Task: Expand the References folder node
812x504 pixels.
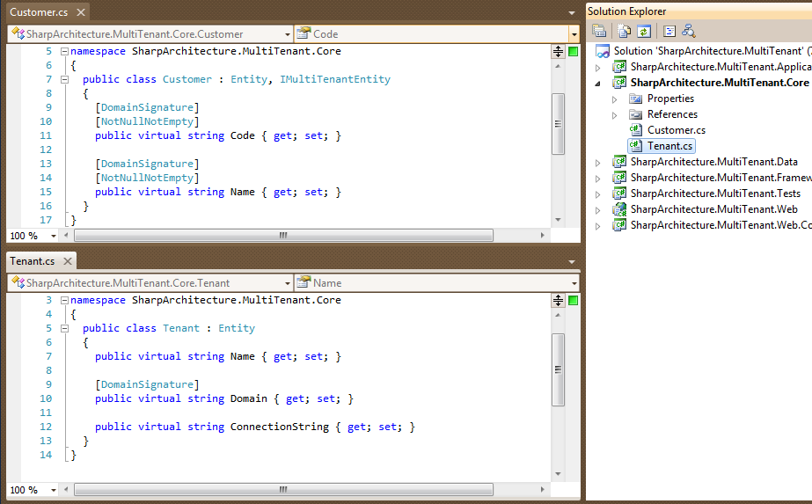Action: tap(615, 115)
